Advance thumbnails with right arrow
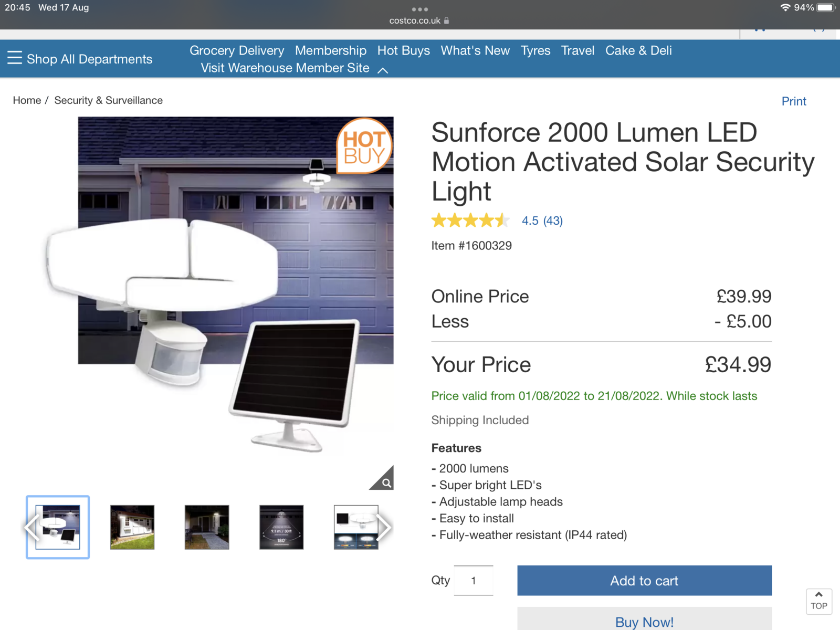Screen dimensions: 840x630 click(384, 527)
